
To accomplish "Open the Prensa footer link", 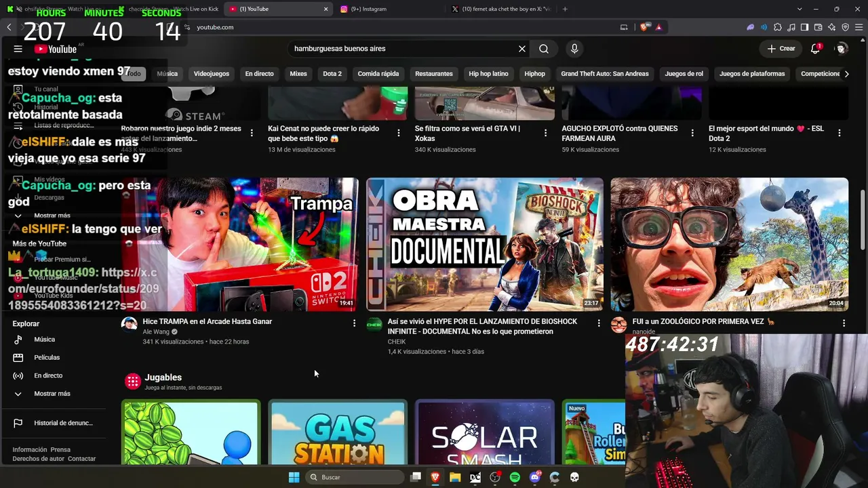I will point(60,449).
